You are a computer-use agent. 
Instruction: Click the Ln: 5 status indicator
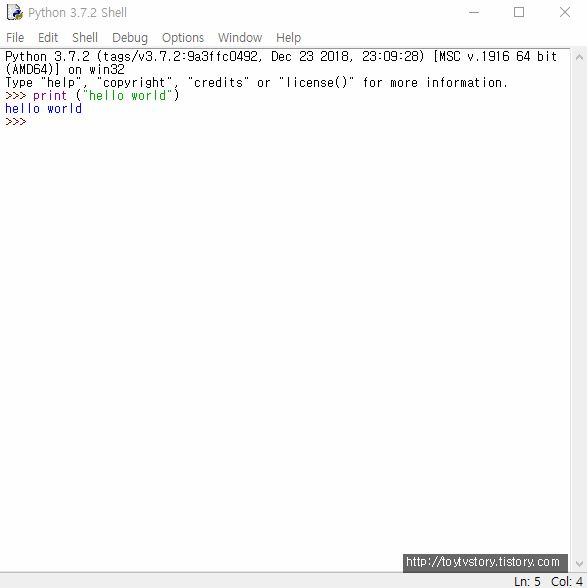click(527, 582)
